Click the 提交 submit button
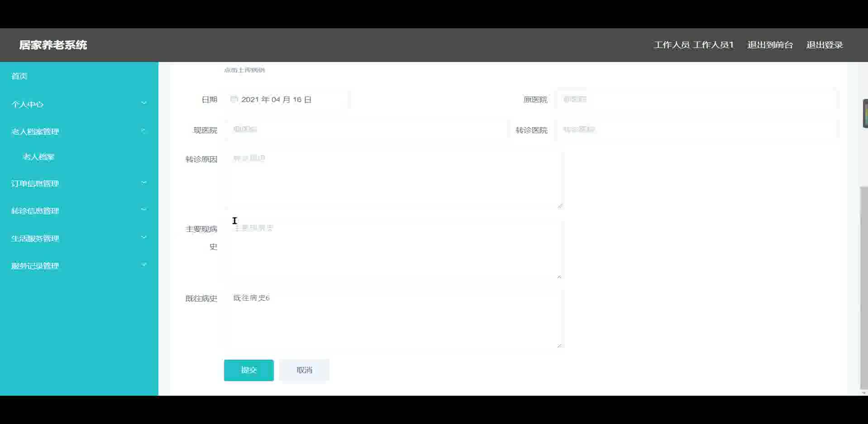Image resolution: width=868 pixels, height=424 pixels. pyautogui.click(x=248, y=370)
